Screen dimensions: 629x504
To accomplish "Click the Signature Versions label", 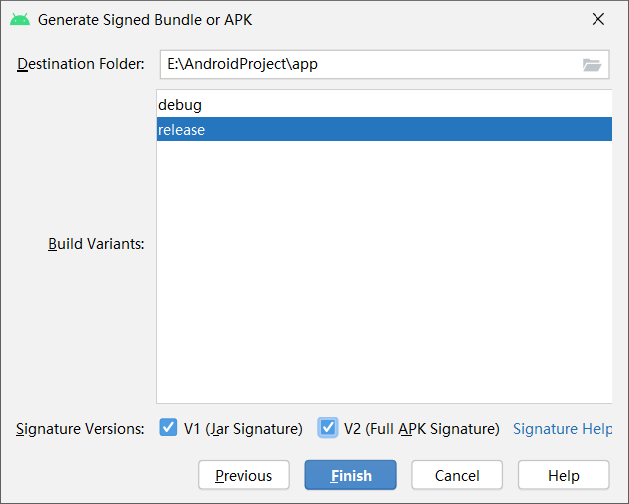I will pos(81,429).
